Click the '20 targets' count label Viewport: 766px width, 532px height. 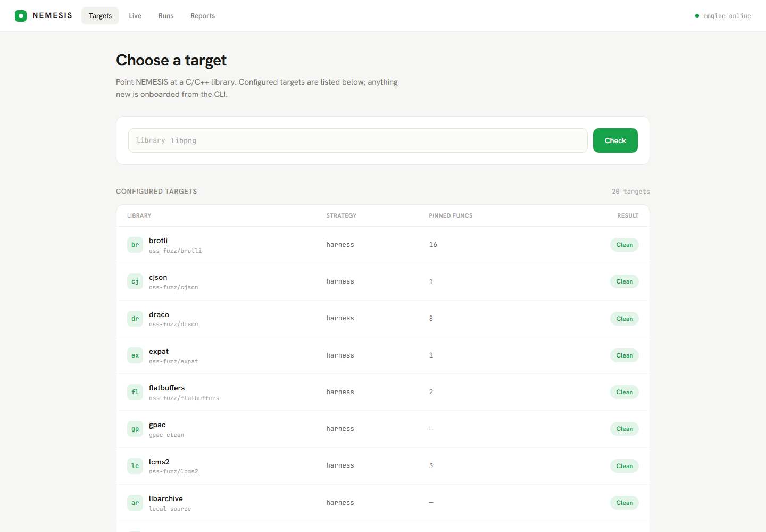[x=631, y=192]
